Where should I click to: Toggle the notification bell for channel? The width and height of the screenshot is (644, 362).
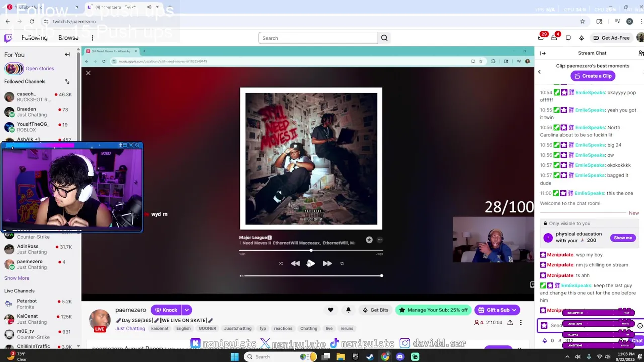click(348, 310)
